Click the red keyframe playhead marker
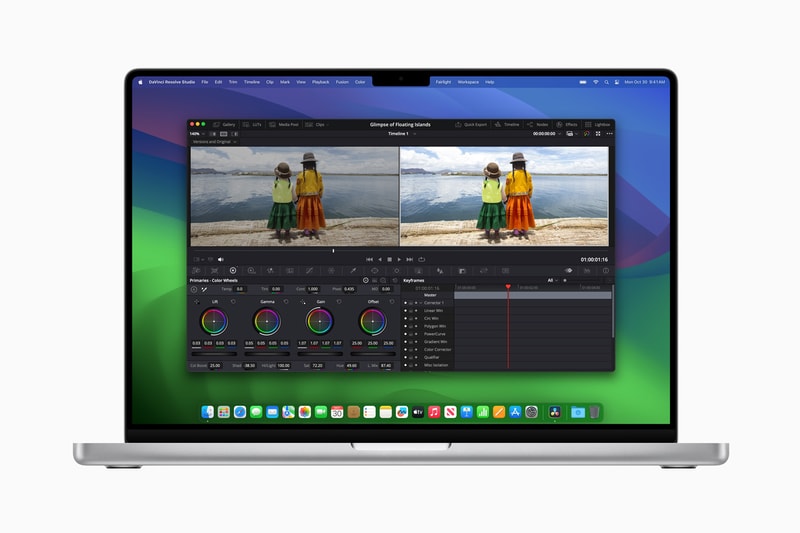 (508, 287)
